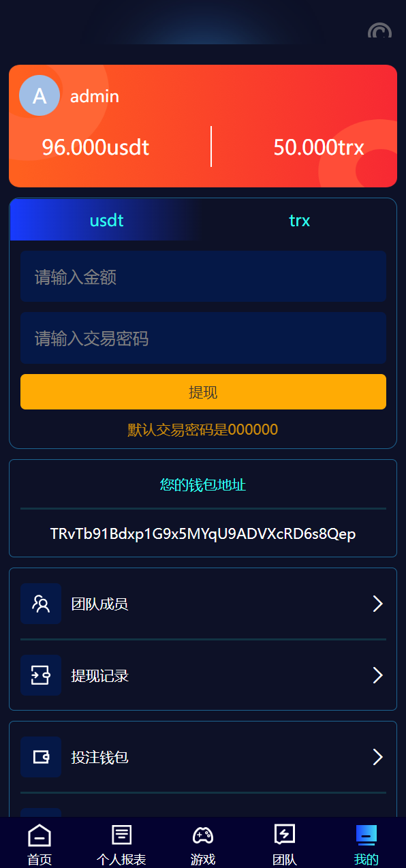The width and height of the screenshot is (406, 868).
Task: Open the personal report (个人报表) icon
Action: pos(121,835)
